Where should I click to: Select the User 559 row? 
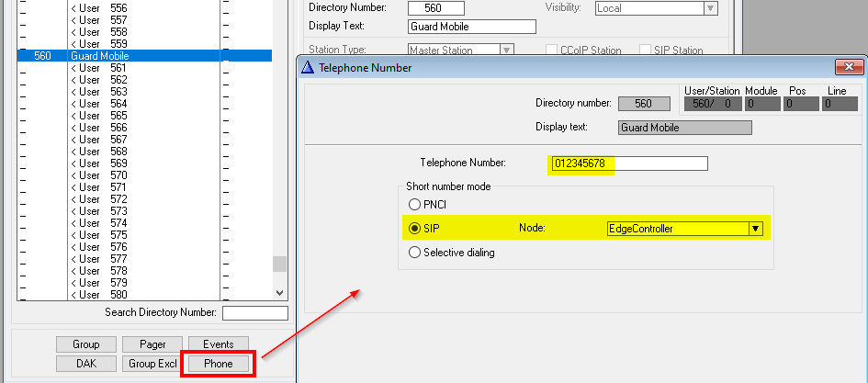[144, 44]
